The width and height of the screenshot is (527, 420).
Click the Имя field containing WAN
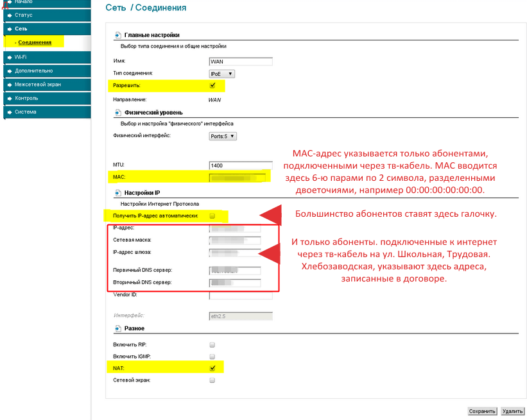241,62
